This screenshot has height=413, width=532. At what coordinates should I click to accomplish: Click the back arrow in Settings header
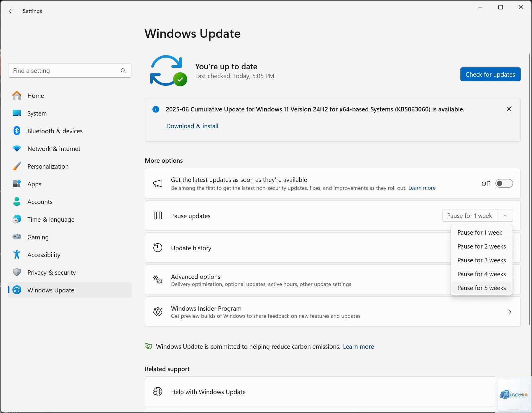pos(11,11)
